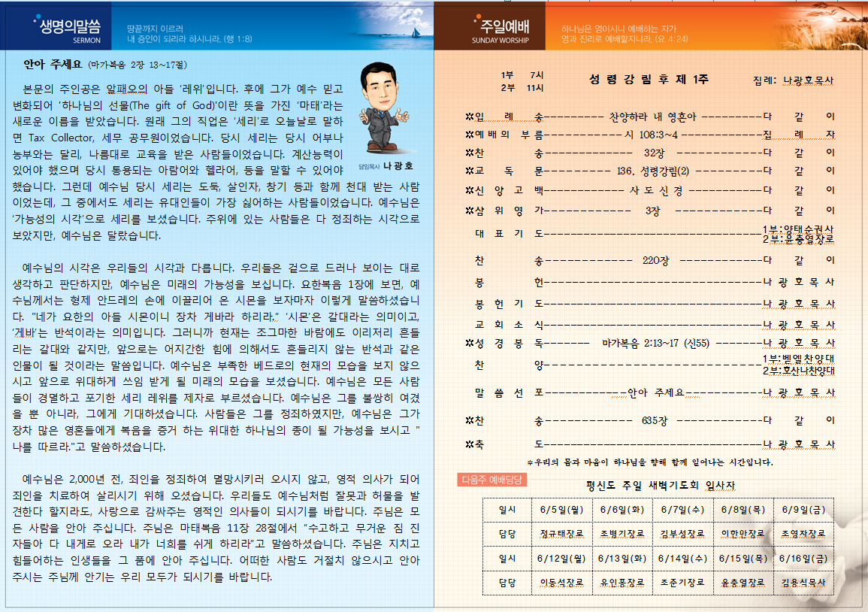Screen dimensions: 868x612
Task: Click the 시 108:3~4 psalm reference
Action: (651, 135)
